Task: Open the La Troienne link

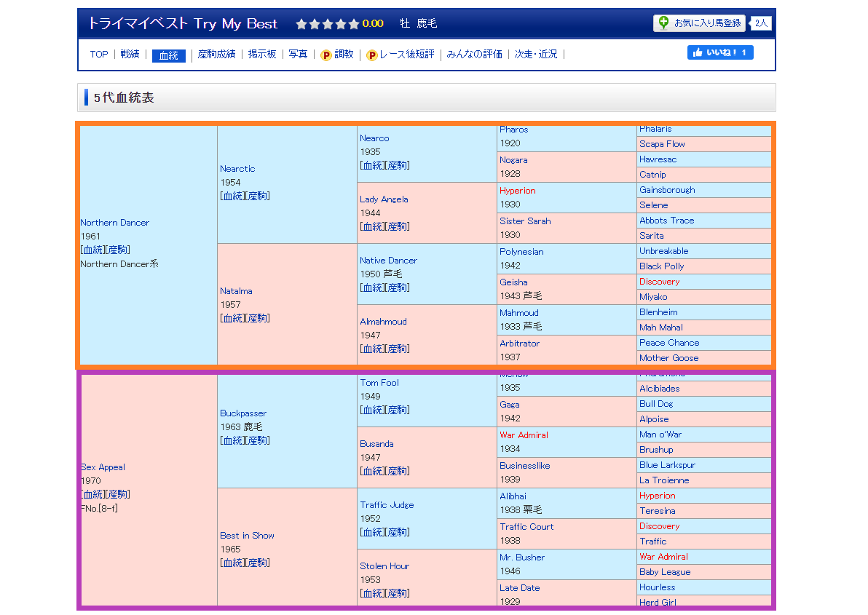Action: (664, 480)
